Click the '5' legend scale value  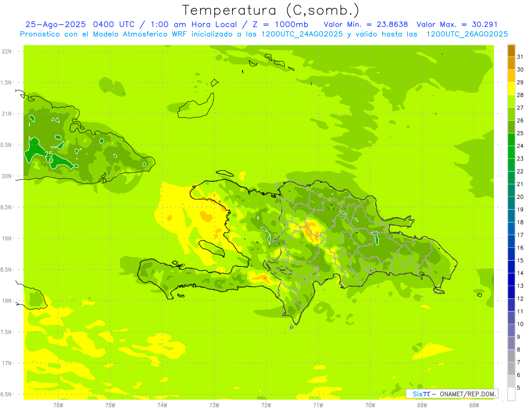(x=519, y=388)
